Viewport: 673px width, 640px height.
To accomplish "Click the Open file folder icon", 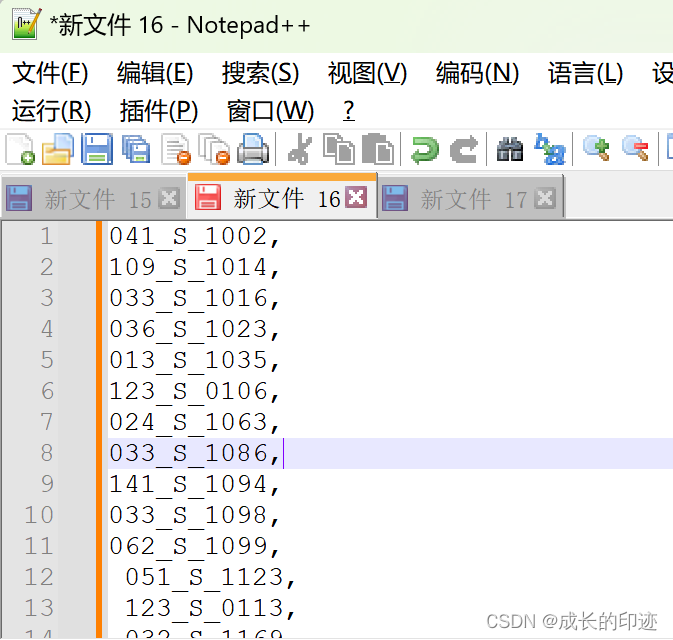I will 58,149.
